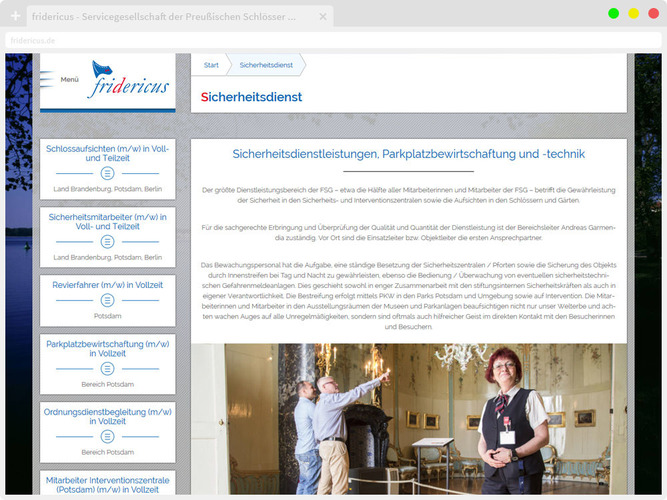Open the Menü navigation
Viewport: 667px width, 500px height.
pos(69,79)
